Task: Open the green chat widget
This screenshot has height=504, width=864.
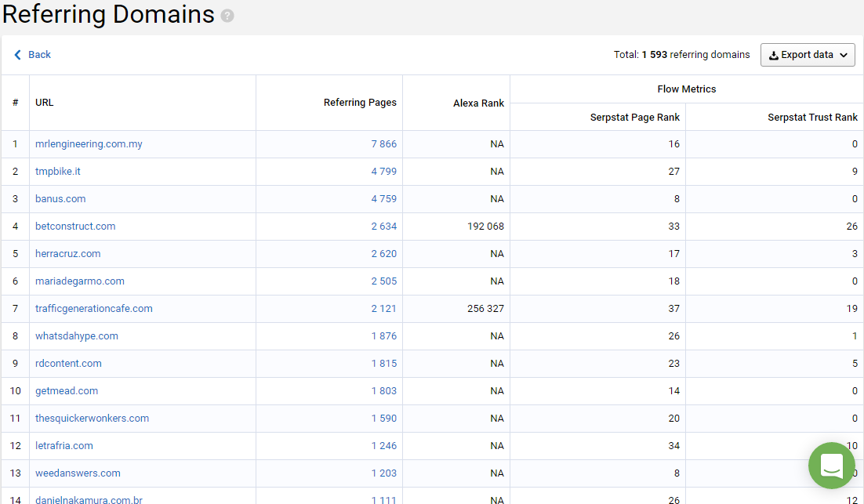Action: click(832, 466)
